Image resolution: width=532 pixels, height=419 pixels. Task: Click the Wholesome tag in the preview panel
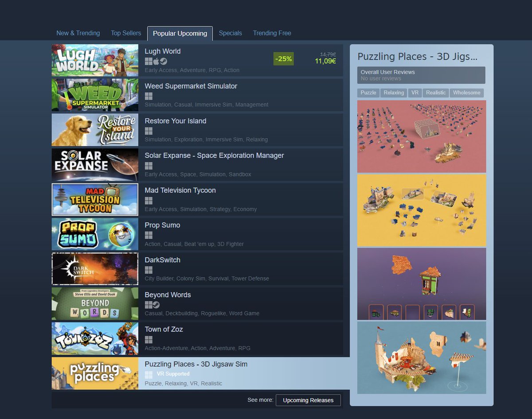467,93
